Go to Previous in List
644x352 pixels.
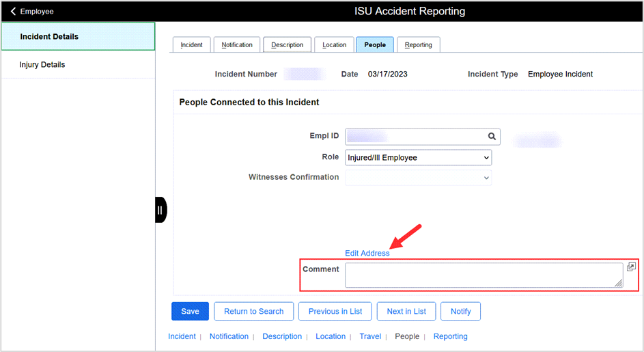click(335, 311)
